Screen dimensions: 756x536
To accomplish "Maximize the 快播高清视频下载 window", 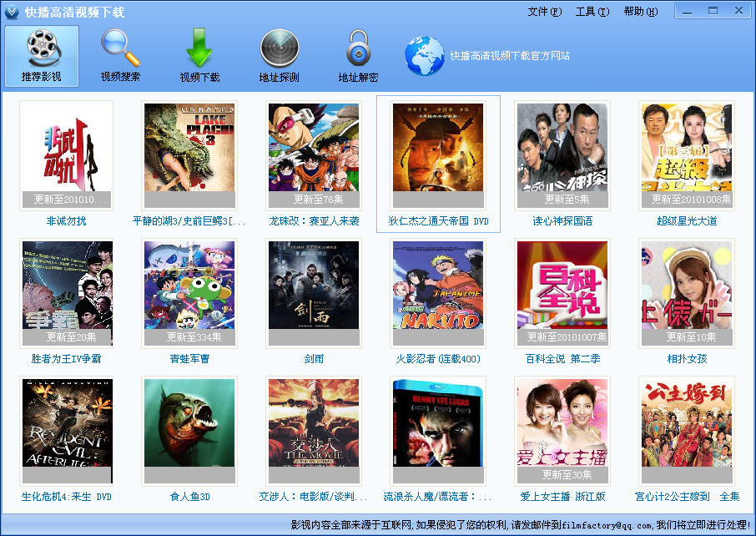I will 713,11.
